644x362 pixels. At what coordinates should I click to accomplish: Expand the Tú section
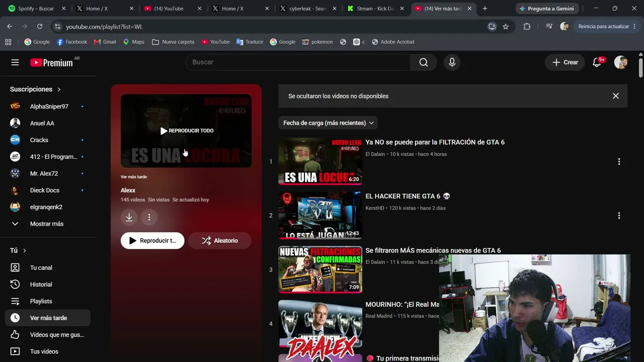[x=18, y=250]
